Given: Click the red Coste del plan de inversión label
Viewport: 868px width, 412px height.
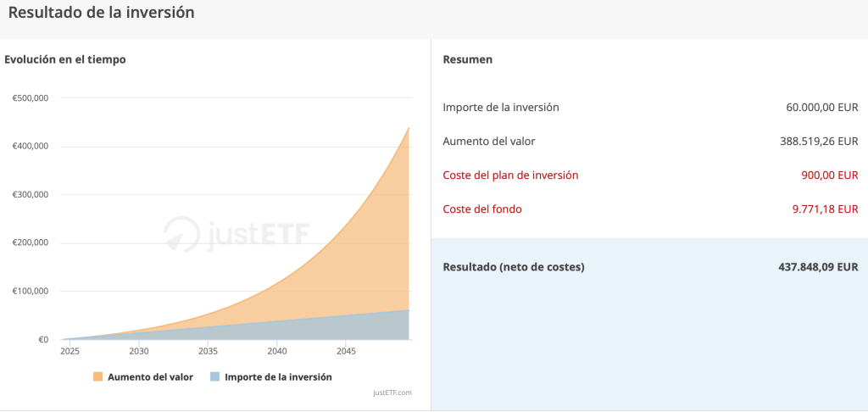Looking at the screenshot, I should 510,175.
